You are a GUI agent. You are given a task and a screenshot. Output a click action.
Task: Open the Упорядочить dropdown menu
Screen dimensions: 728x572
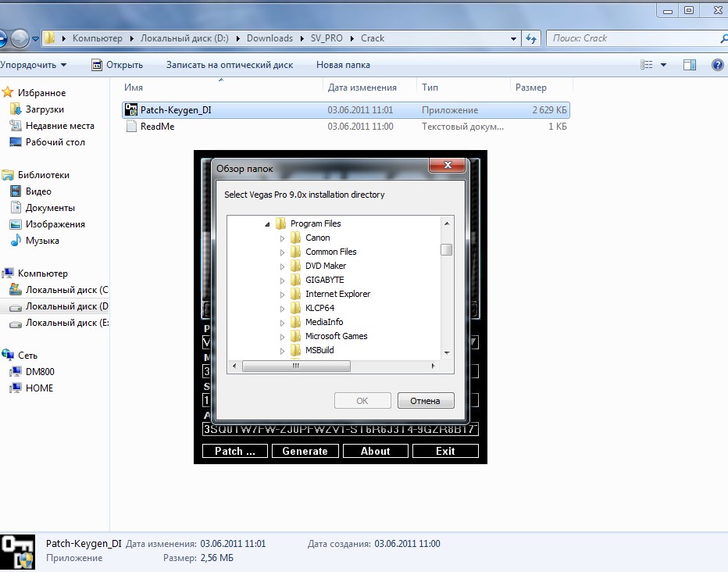pos(34,65)
